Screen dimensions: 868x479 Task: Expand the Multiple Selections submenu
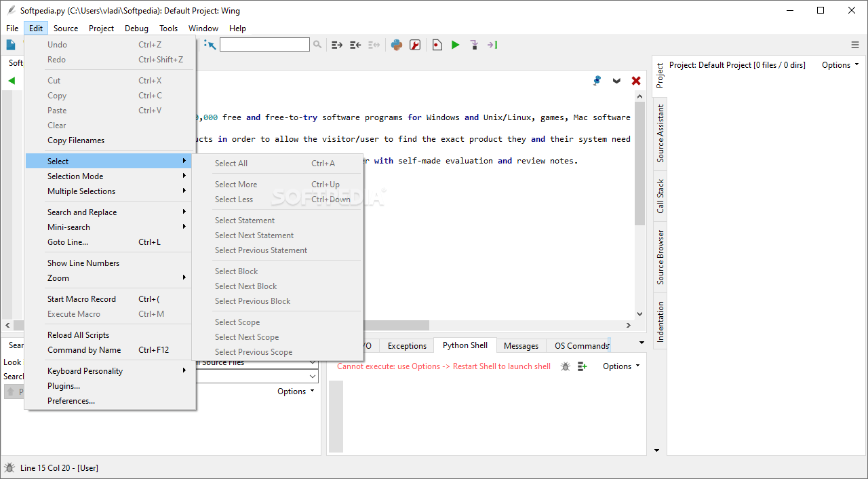(109, 191)
